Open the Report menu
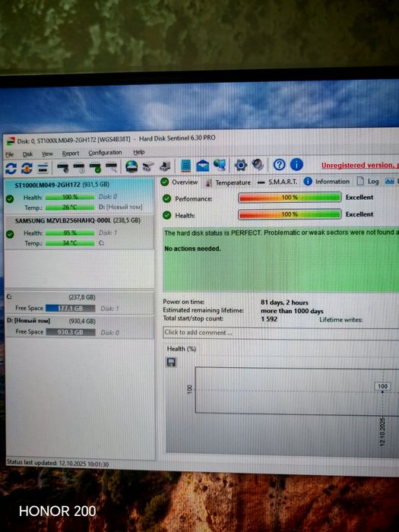This screenshot has width=399, height=532. [x=70, y=154]
